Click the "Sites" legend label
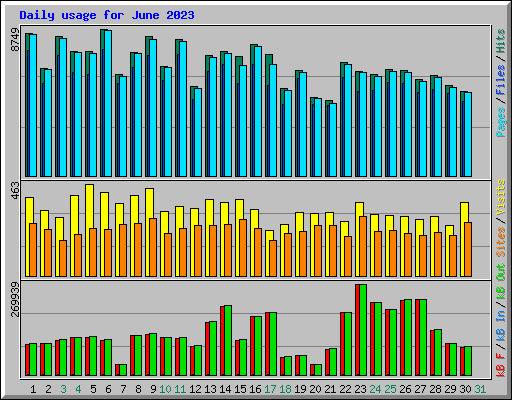 500,242
